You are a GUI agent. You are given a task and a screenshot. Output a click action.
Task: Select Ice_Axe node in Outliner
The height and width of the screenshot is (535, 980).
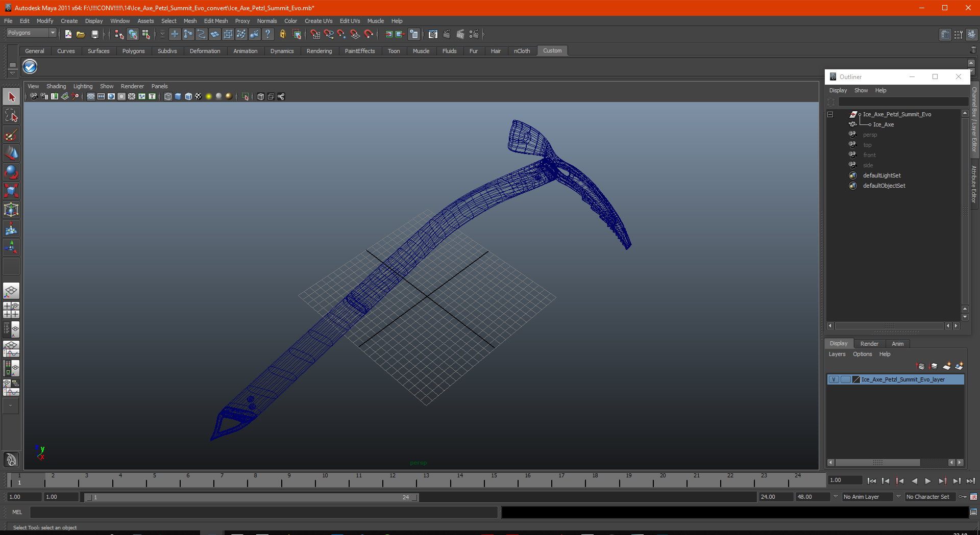pyautogui.click(x=883, y=124)
